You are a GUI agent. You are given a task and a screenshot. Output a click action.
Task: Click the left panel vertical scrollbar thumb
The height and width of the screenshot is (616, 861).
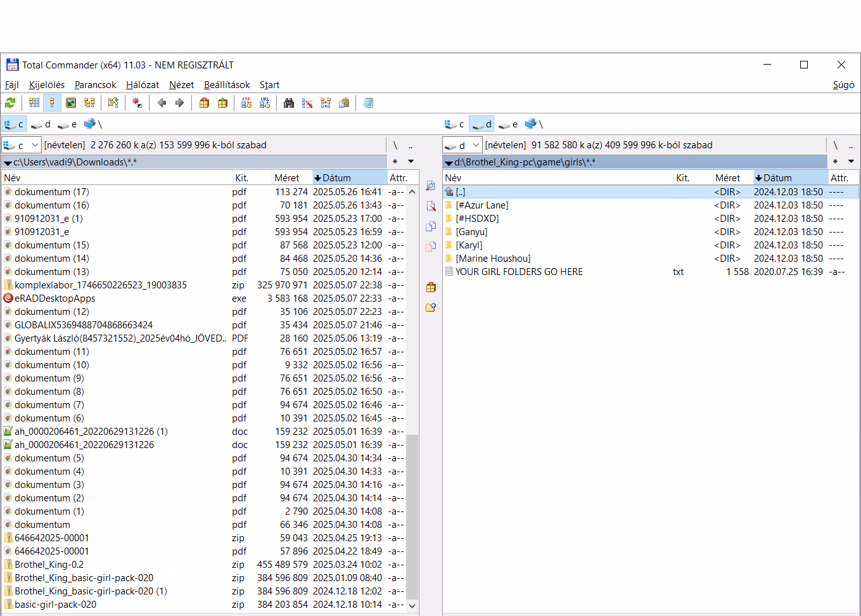[x=412, y=517]
